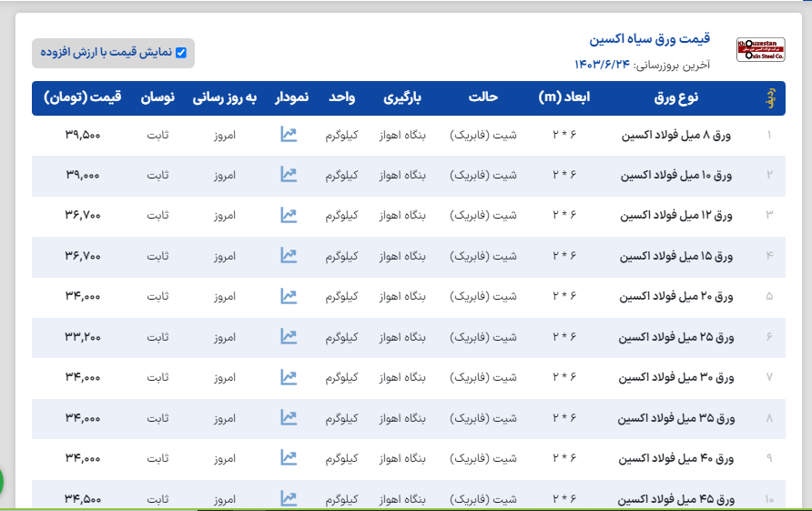Image resolution: width=812 pixels, height=511 pixels.
Task: Click chart icon for ورق 30 میل row
Action: point(289,377)
